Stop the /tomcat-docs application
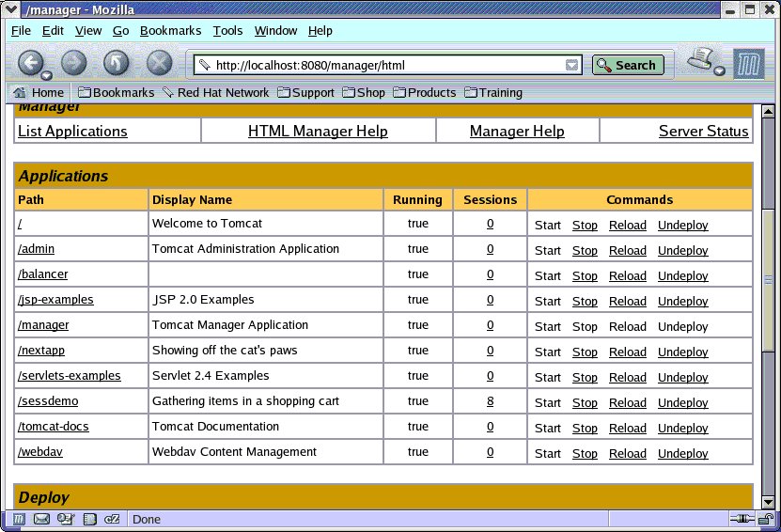This screenshot has width=781, height=532. tap(585, 429)
